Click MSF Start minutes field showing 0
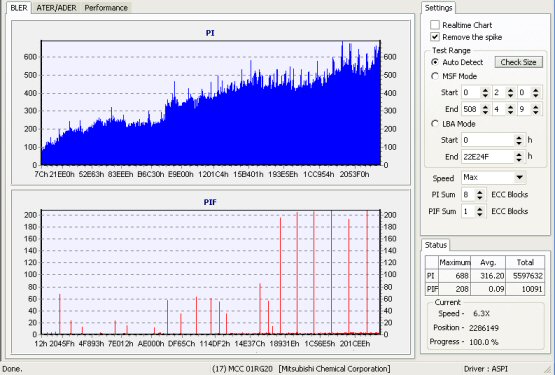Viewport: 555px width, 375px height. pyautogui.click(x=471, y=93)
